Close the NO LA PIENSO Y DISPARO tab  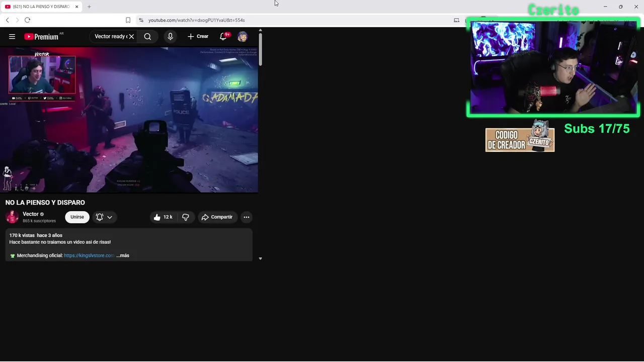(77, 7)
